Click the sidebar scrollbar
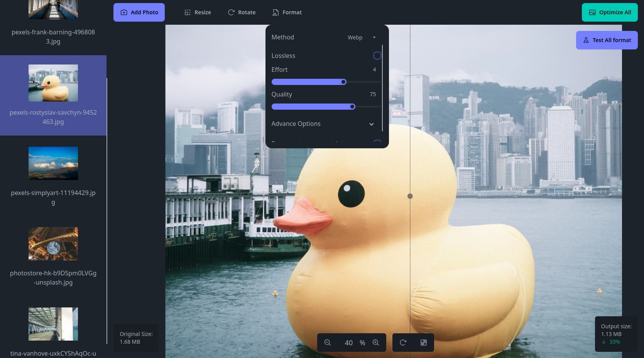The height and width of the screenshot is (358, 644). [x=107, y=211]
